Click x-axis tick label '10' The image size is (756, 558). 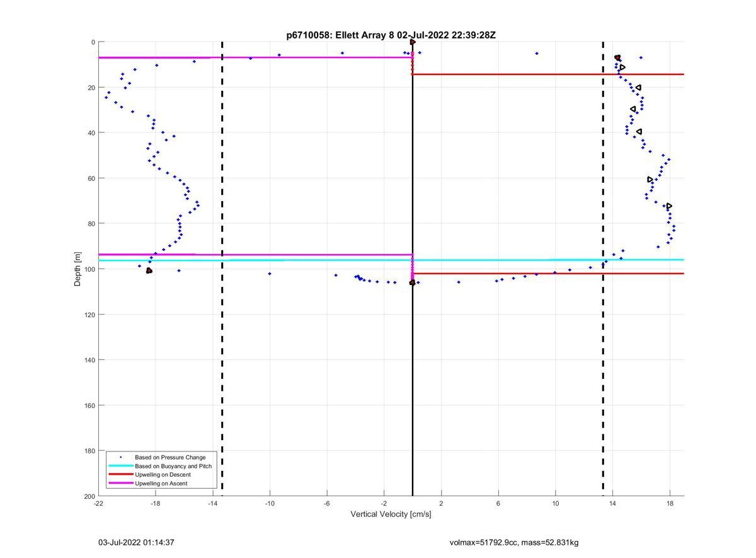[x=555, y=503]
